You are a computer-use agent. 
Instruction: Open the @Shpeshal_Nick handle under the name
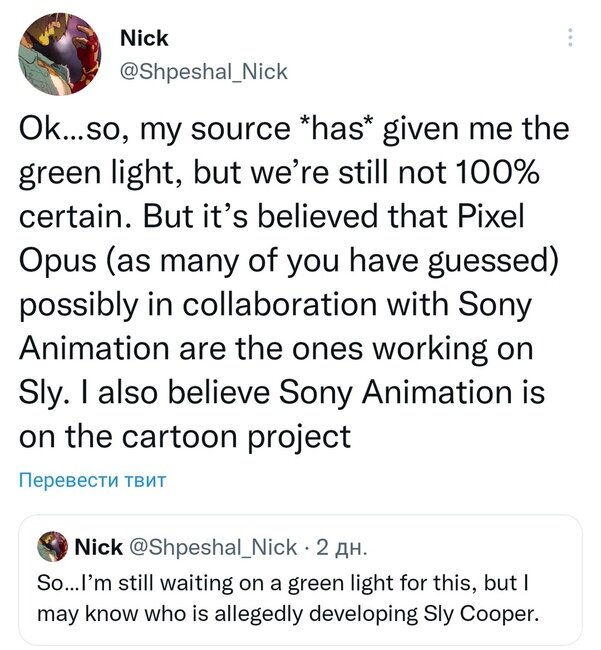pyautogui.click(x=203, y=71)
